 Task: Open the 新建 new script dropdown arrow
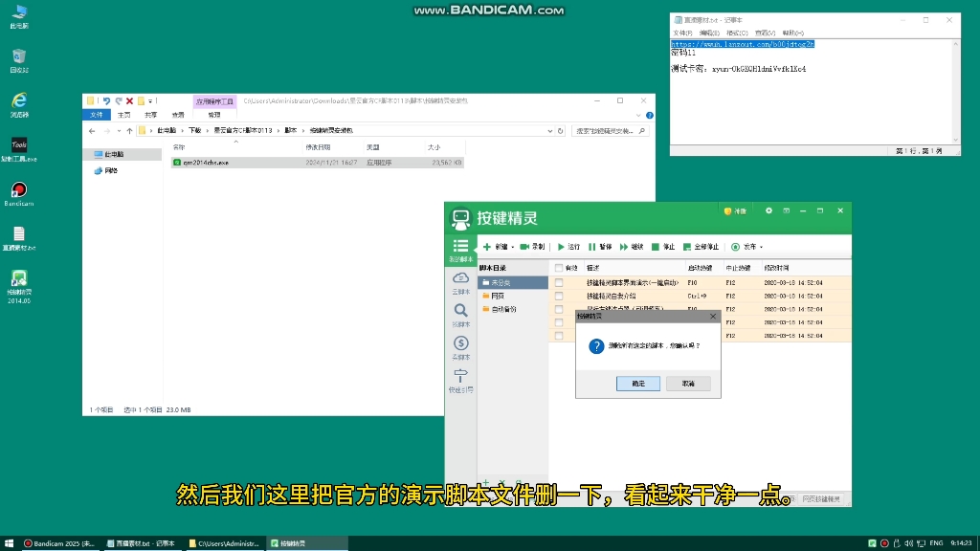coord(511,246)
